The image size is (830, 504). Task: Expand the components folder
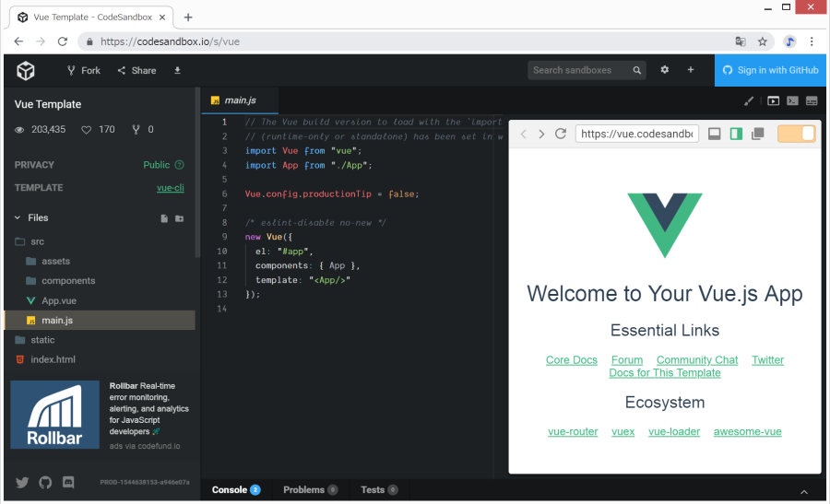coord(67,281)
